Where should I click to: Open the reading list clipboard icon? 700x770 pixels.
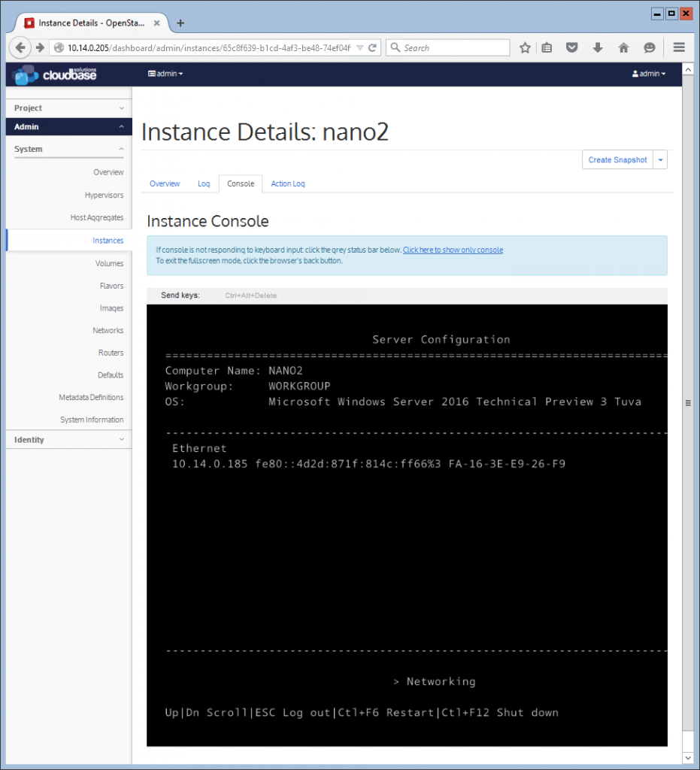click(547, 47)
